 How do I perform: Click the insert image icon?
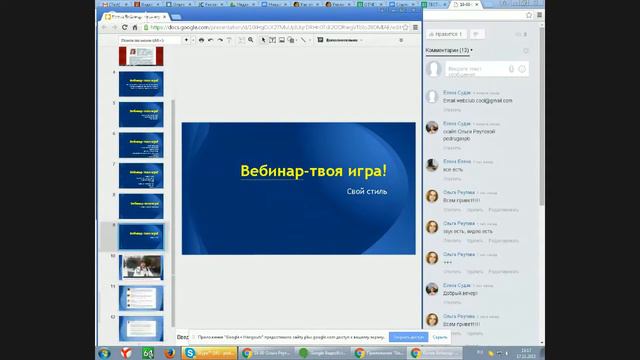(x=282, y=40)
